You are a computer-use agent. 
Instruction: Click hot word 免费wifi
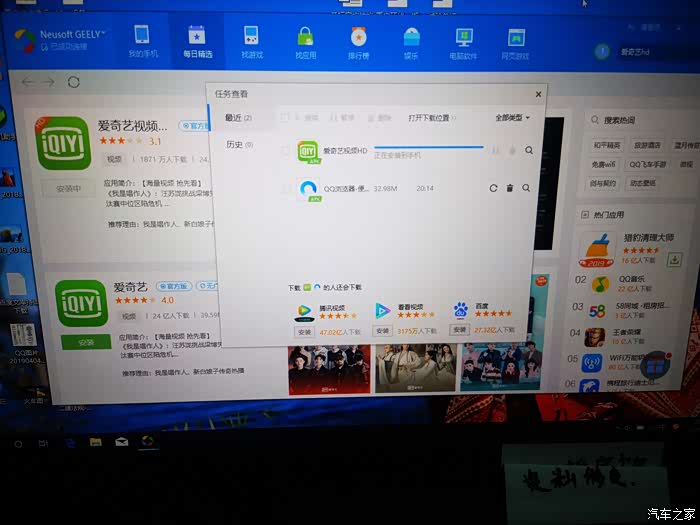pyautogui.click(x=603, y=164)
